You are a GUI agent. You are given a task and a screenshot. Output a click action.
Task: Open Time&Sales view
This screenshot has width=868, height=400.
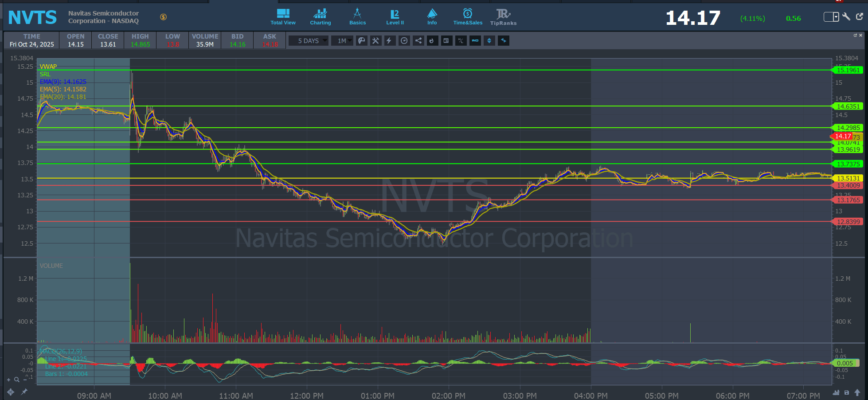(x=468, y=17)
